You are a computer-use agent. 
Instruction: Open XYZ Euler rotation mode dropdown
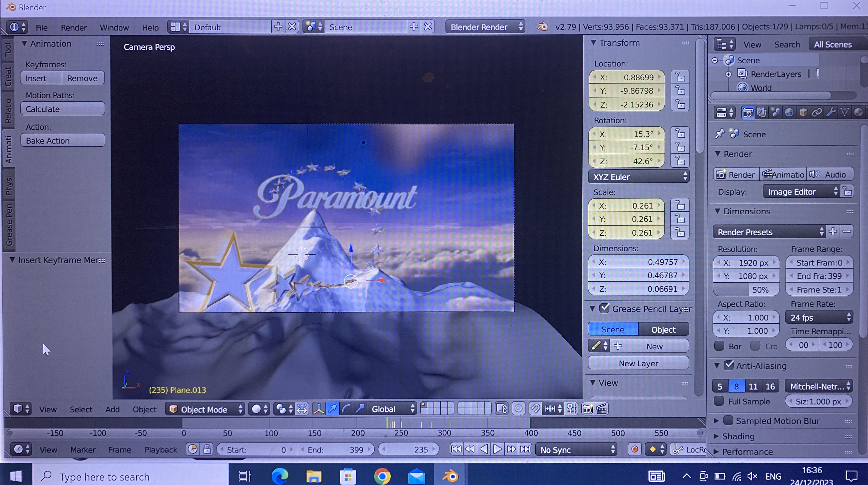639,177
